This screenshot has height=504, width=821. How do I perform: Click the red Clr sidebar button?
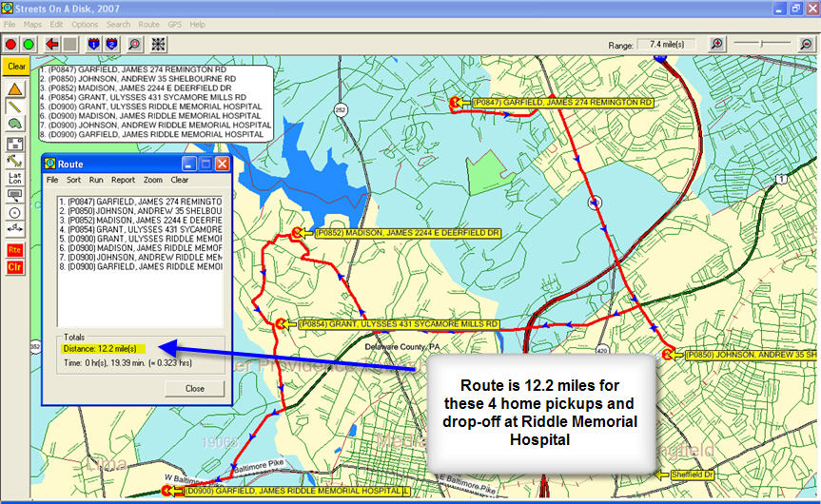pos(14,267)
